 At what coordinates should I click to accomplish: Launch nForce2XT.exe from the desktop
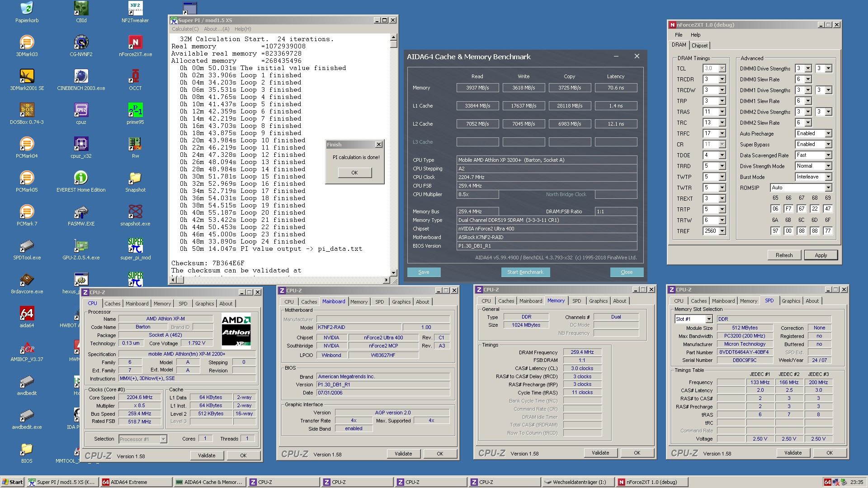click(x=135, y=46)
